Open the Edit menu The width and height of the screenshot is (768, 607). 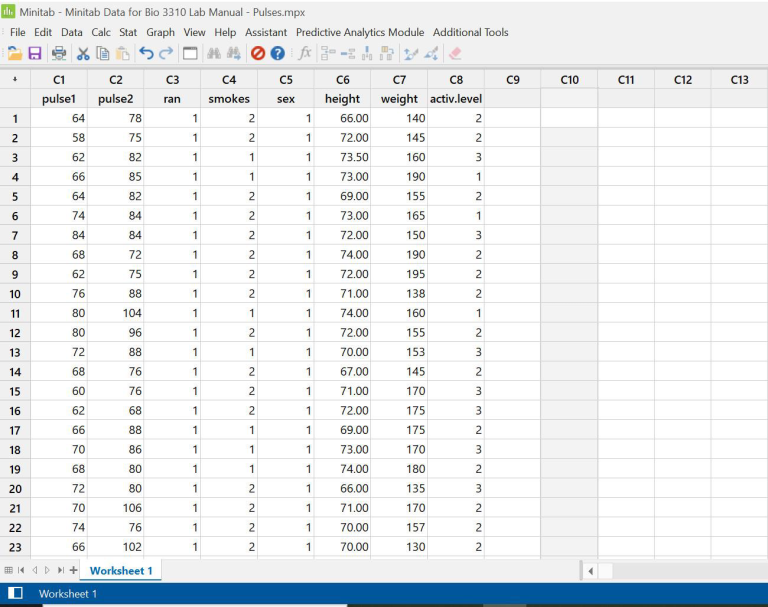(x=43, y=32)
